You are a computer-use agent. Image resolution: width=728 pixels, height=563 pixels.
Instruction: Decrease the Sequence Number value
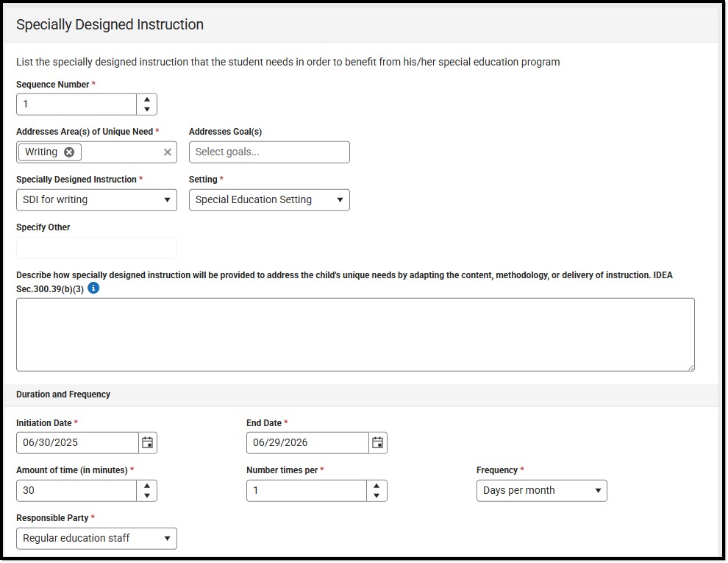coord(147,109)
